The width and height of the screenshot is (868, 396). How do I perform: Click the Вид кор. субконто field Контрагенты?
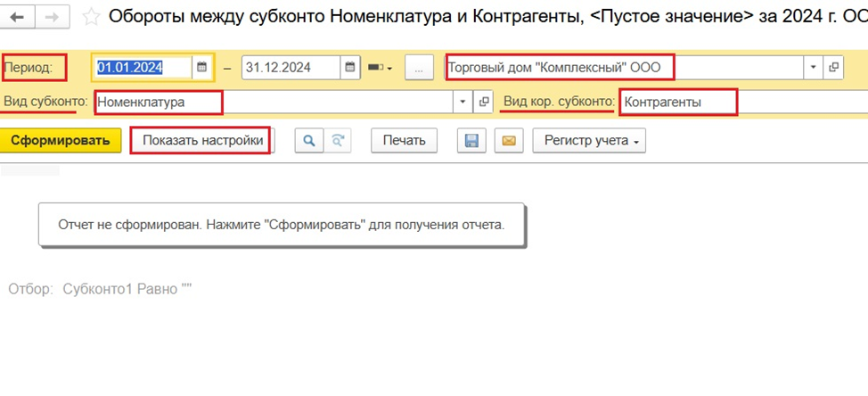[743, 102]
